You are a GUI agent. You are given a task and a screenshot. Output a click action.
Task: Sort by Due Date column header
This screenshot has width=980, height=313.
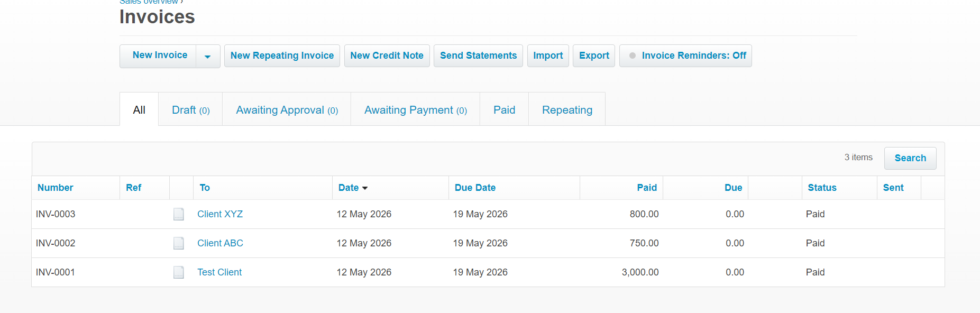click(475, 188)
